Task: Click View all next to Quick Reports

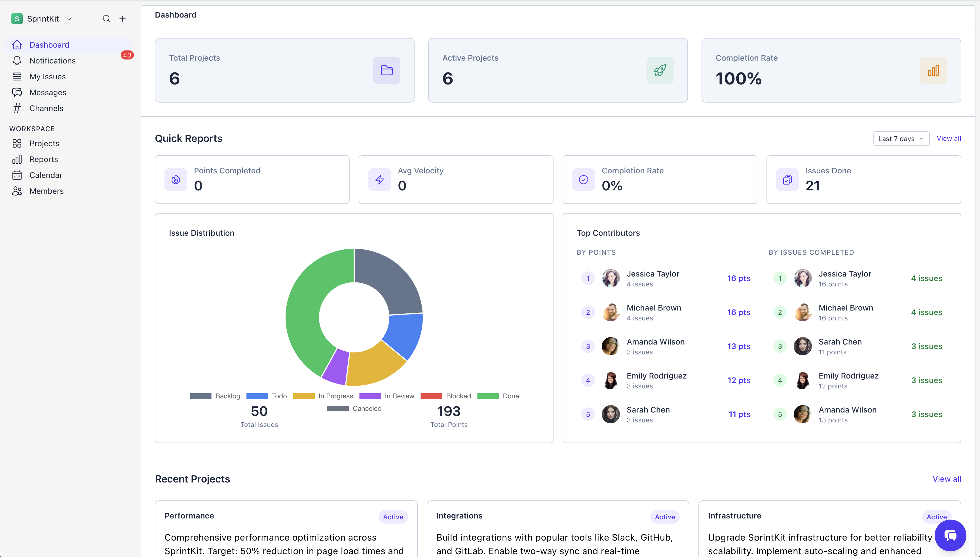Action: coord(949,139)
